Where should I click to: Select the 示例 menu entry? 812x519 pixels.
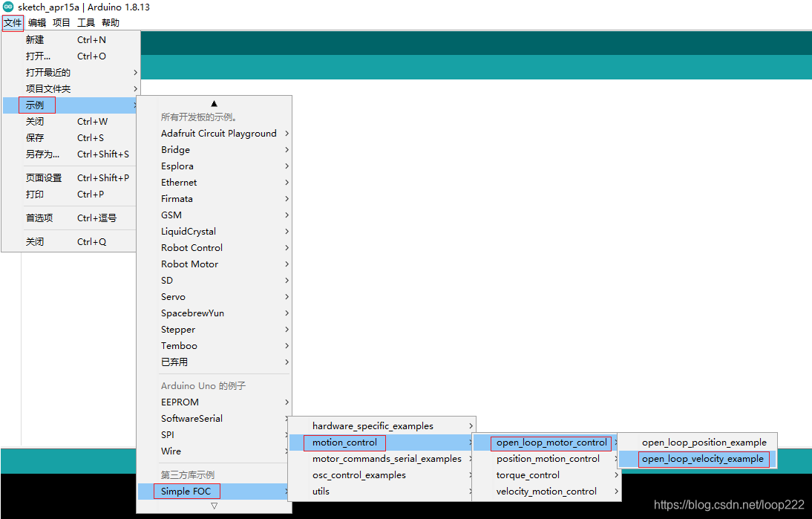tap(71, 105)
